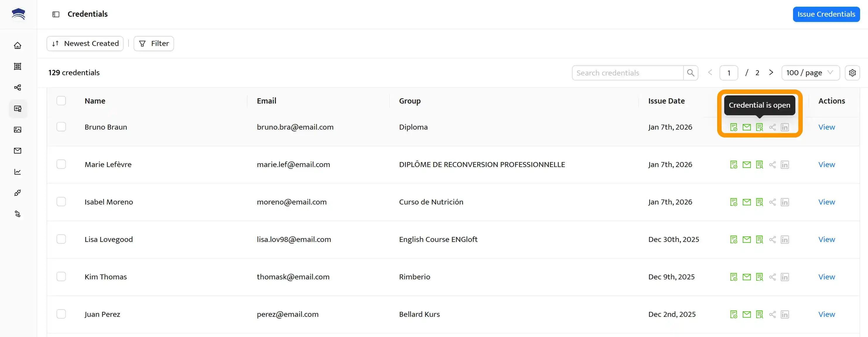The height and width of the screenshot is (337, 868).
Task: Toggle the sidebar collapse icon beside Credentials
Action: click(x=56, y=14)
